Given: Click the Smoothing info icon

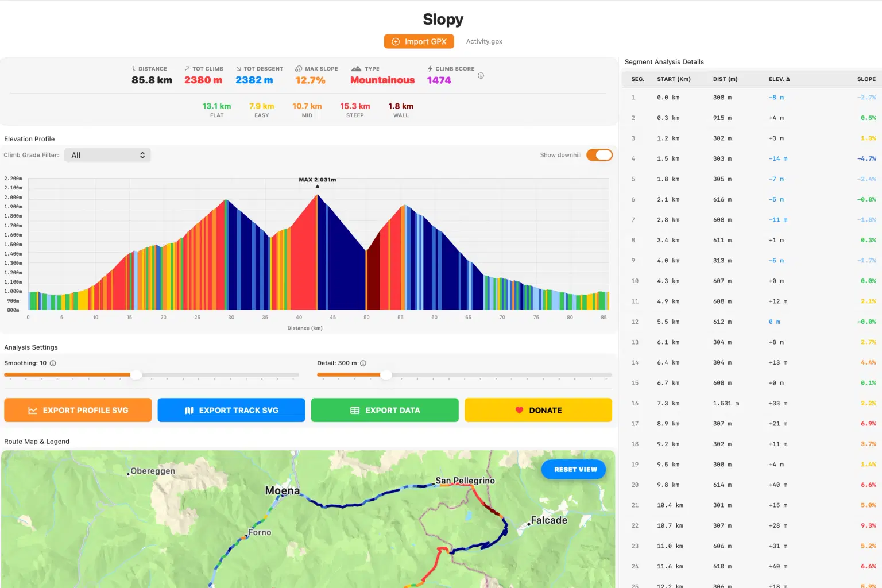Looking at the screenshot, I should [x=53, y=363].
